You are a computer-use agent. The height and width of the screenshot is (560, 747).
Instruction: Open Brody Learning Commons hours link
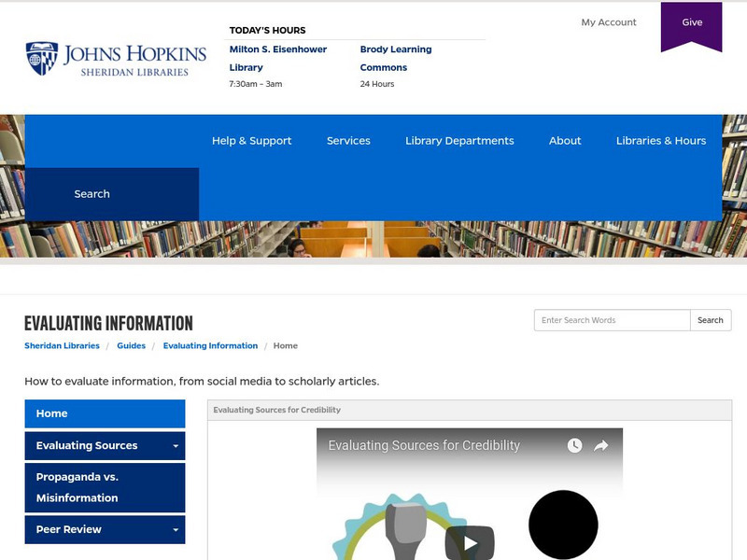coord(396,58)
